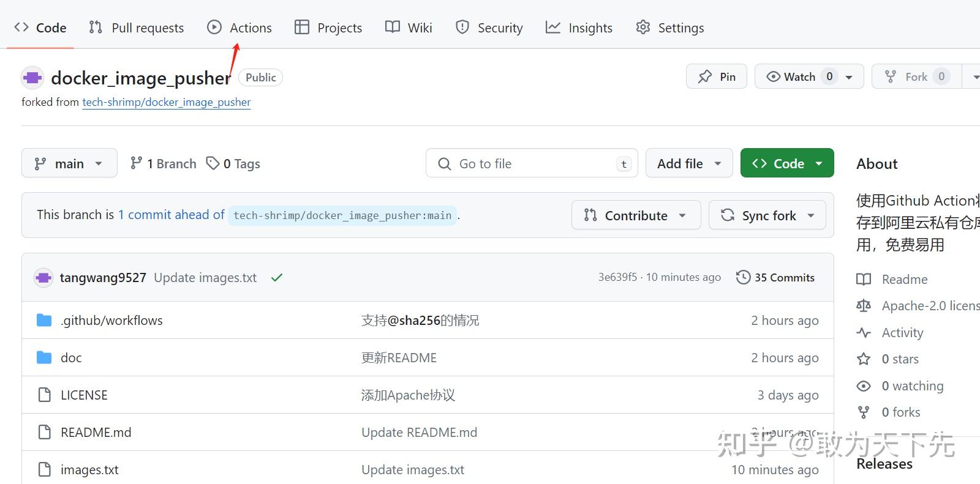Viewport: 980px width, 484px height.
Task: Open the 添加Apache协议 commit message
Action: point(408,395)
